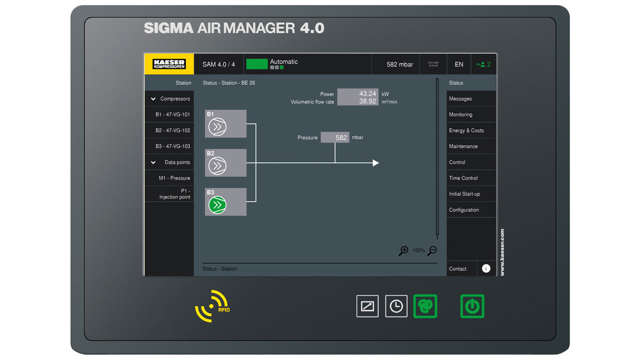This screenshot has height=362, width=644.
Task: Select B3 - 47-VG-103 in the tree
Action: (x=169, y=146)
